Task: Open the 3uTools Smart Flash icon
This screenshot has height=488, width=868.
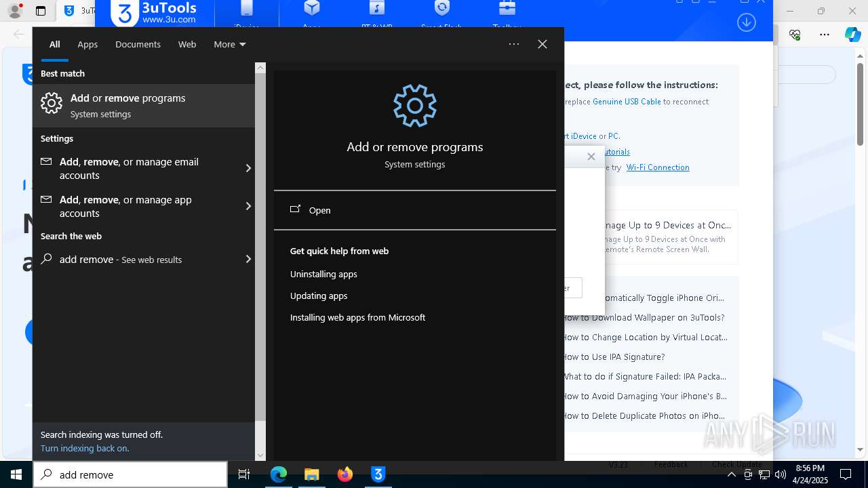Action: click(442, 8)
